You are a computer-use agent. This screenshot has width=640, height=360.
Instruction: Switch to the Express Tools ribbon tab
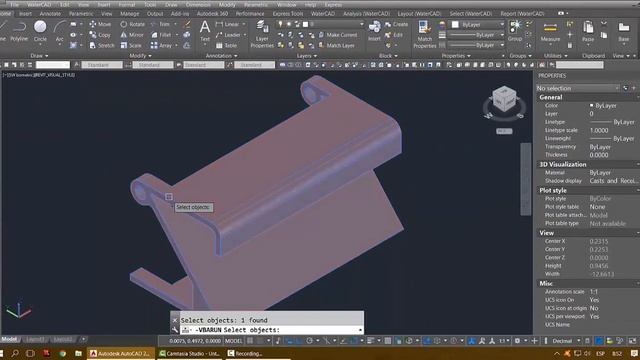288,13
